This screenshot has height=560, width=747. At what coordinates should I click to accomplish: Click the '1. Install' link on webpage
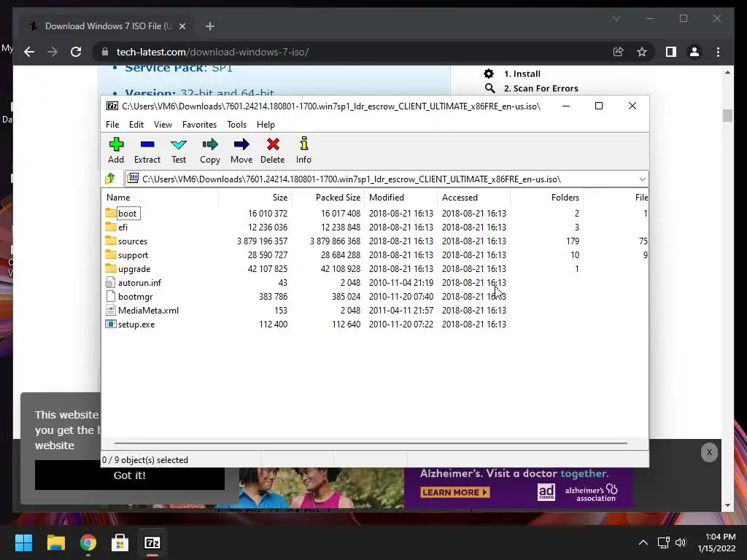pyautogui.click(x=522, y=74)
